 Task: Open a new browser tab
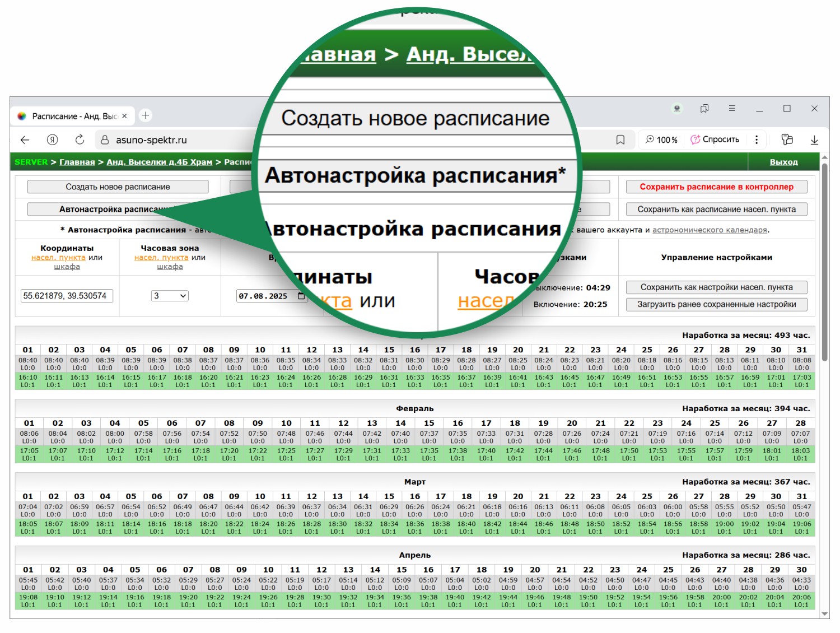[x=145, y=115]
